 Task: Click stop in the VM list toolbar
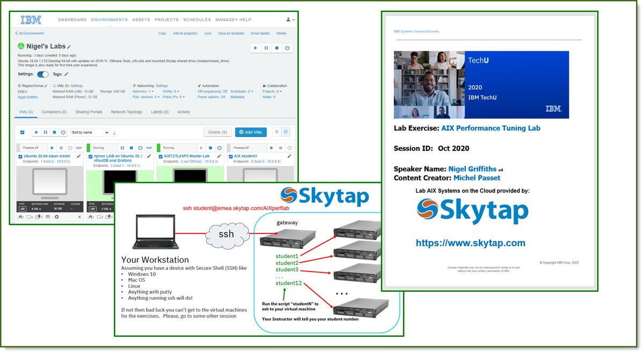click(x=54, y=132)
